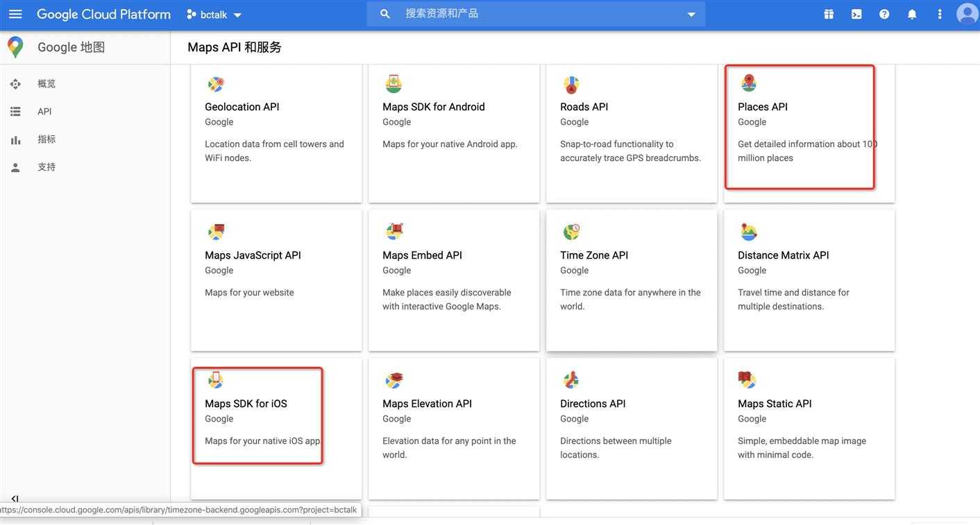Open the Maps Embed API title
The width and height of the screenshot is (980, 525).
coord(422,255)
